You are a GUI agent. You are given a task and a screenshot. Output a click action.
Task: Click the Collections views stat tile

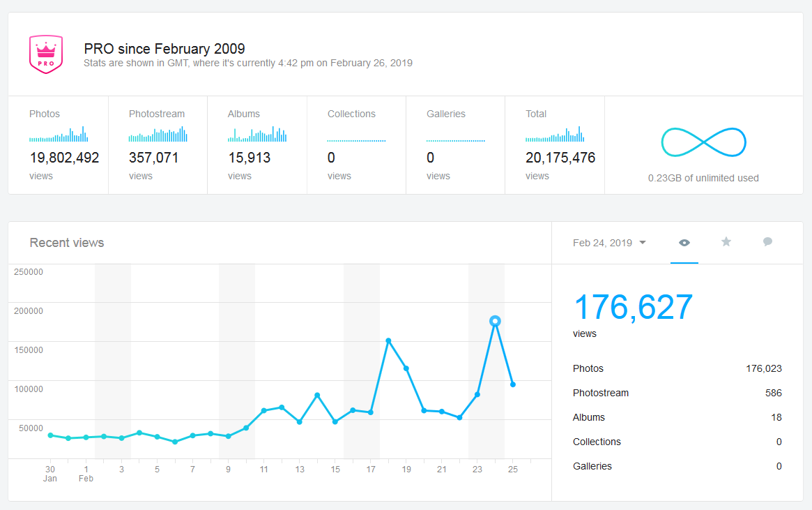click(356, 145)
